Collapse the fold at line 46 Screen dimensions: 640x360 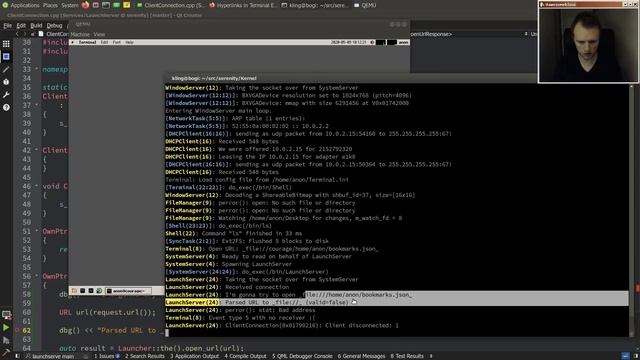point(36,186)
